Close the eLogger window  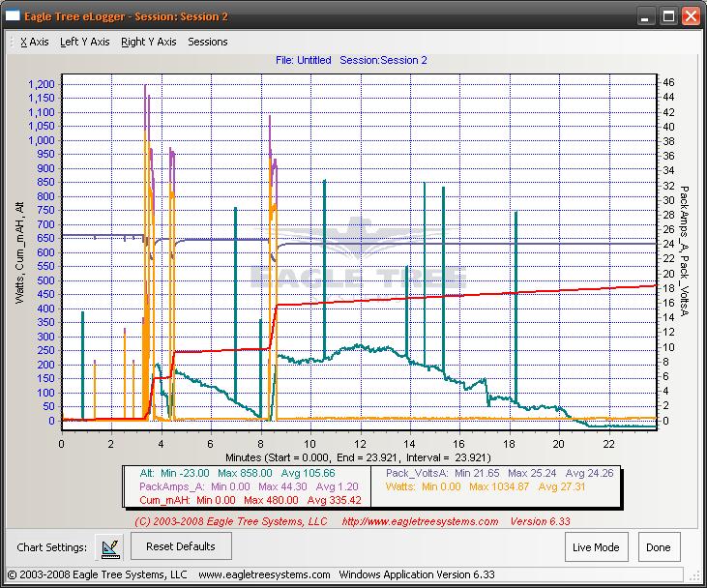[691, 16]
